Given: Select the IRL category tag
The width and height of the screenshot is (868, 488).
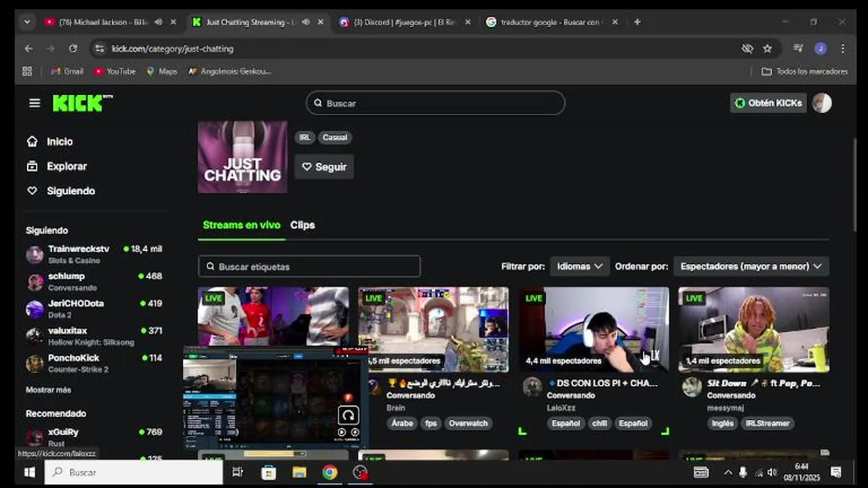Looking at the screenshot, I should tap(304, 138).
